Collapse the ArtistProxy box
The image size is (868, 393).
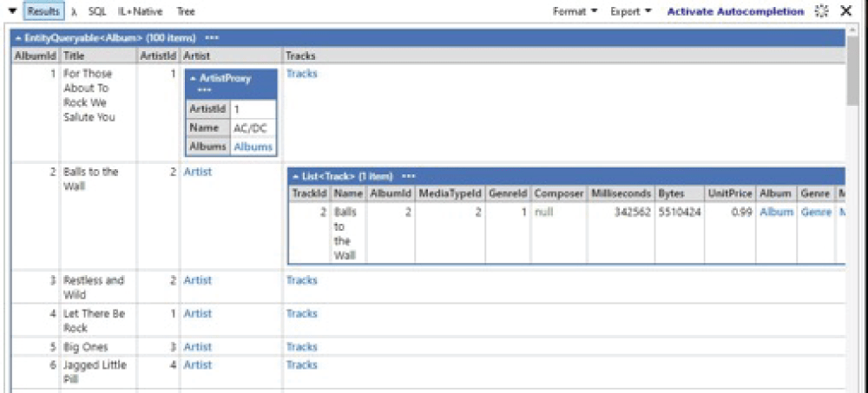click(x=193, y=79)
